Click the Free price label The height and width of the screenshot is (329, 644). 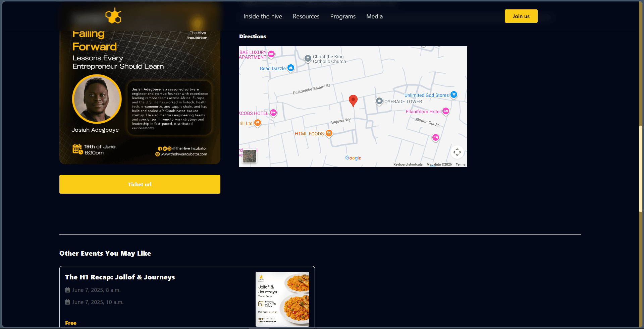tap(71, 323)
